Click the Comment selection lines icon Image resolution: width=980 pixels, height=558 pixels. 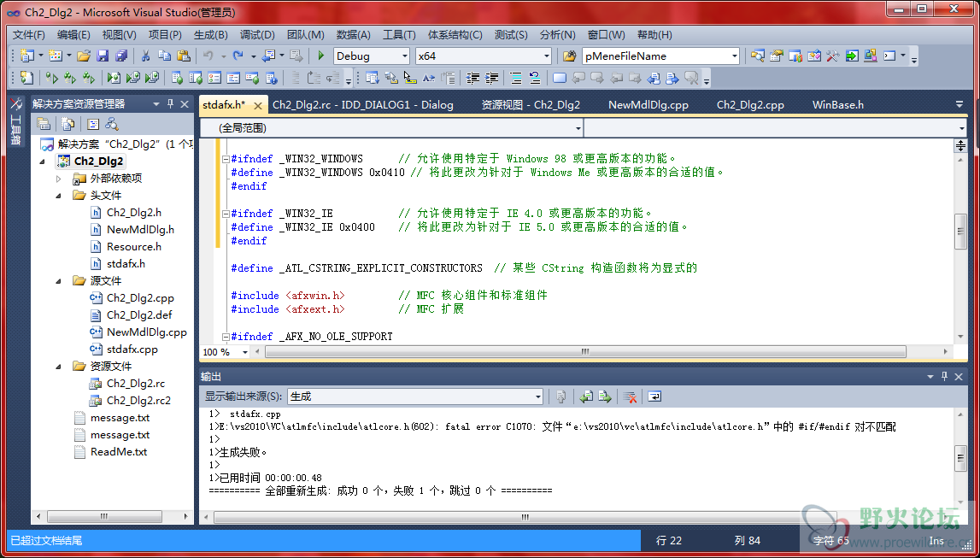515,78
